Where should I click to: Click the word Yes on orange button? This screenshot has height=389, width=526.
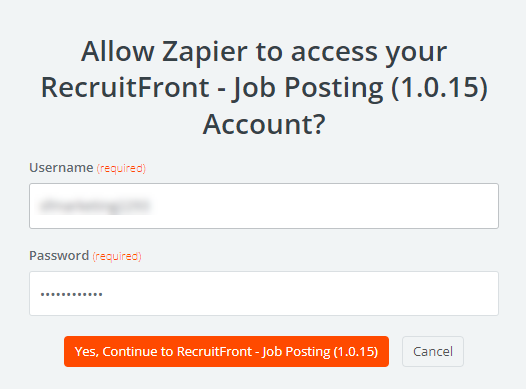coord(86,352)
